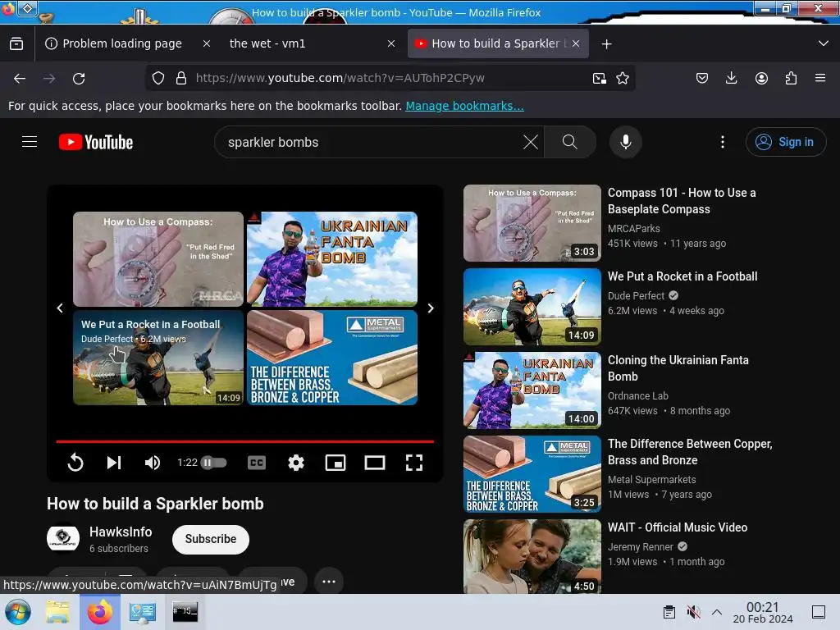Open file explorer from taskbar
Screen dimensions: 840x630
pos(57,612)
